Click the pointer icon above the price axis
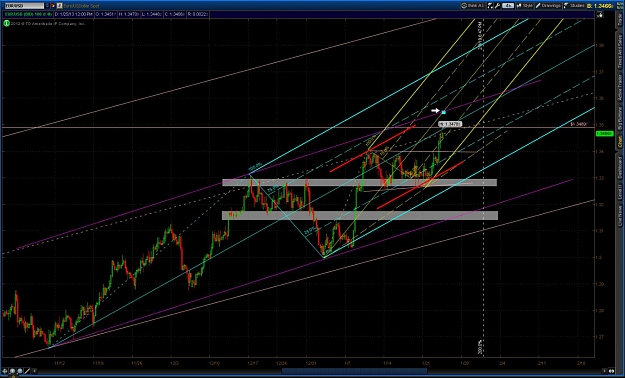Screen dimensions: 625x378 click(599, 15)
